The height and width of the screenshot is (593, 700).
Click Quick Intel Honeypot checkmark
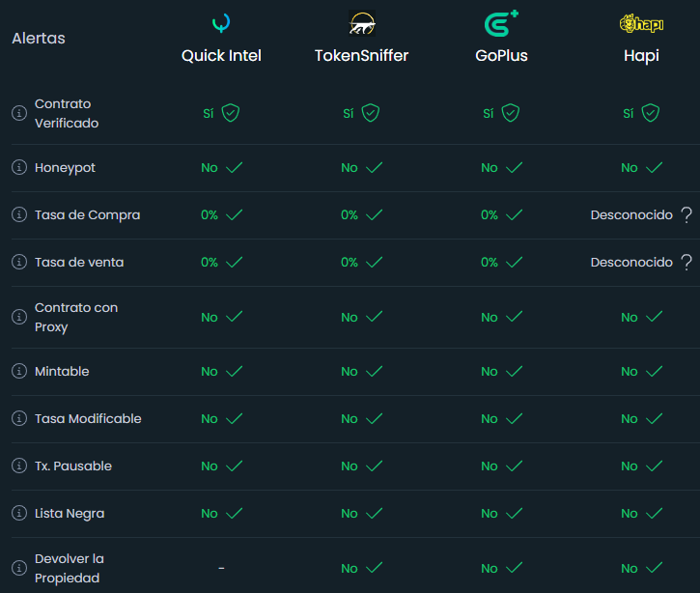[235, 167]
